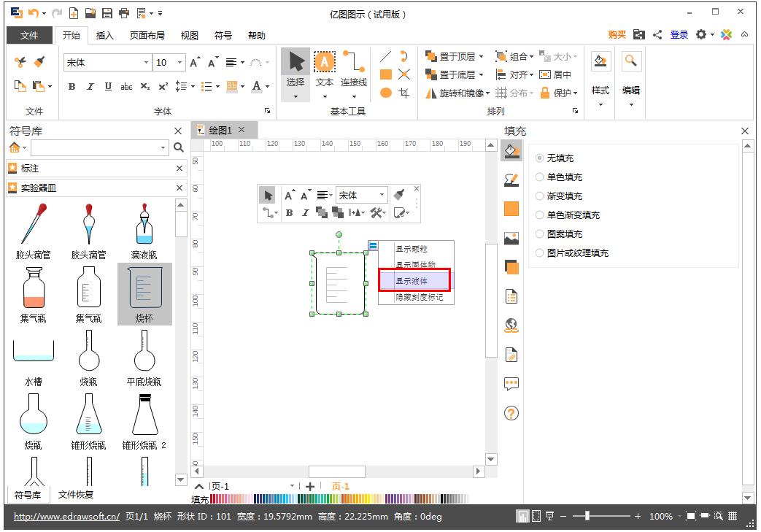Select the 渐变填充 radio button
Viewport: 761px width, 532px height.
[x=539, y=196]
